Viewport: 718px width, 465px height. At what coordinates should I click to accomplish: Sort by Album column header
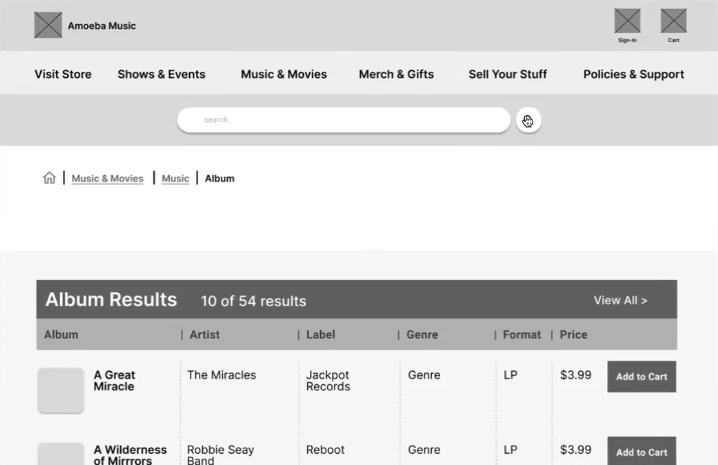pyautogui.click(x=61, y=335)
